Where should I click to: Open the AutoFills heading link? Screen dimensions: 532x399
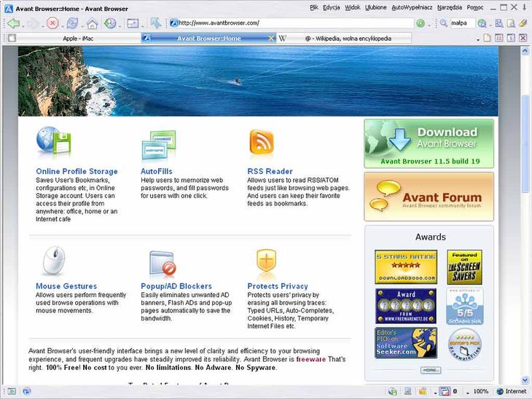[157, 171]
